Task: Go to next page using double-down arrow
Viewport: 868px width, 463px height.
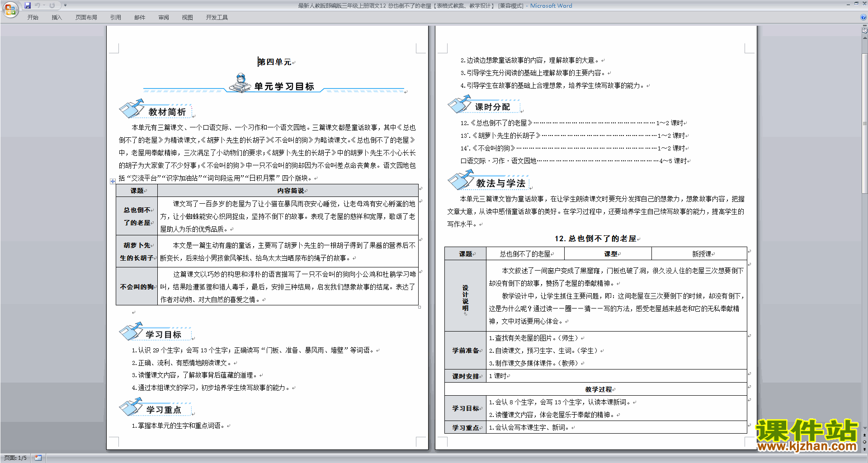Action: [865, 449]
